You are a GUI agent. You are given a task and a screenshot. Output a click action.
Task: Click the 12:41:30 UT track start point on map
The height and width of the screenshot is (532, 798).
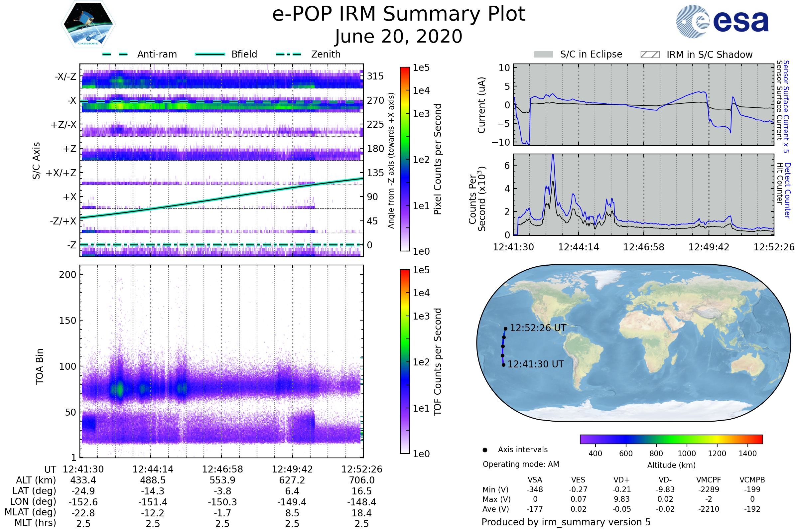tap(503, 365)
